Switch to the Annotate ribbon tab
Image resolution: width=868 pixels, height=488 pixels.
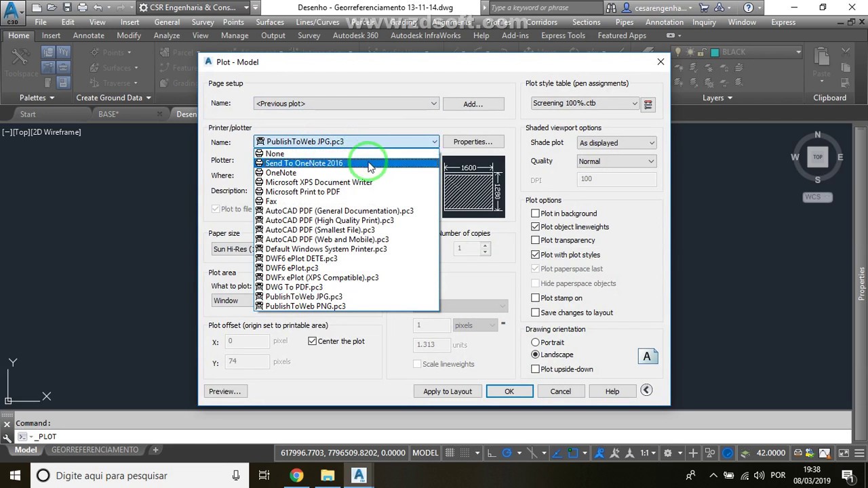pyautogui.click(x=88, y=35)
